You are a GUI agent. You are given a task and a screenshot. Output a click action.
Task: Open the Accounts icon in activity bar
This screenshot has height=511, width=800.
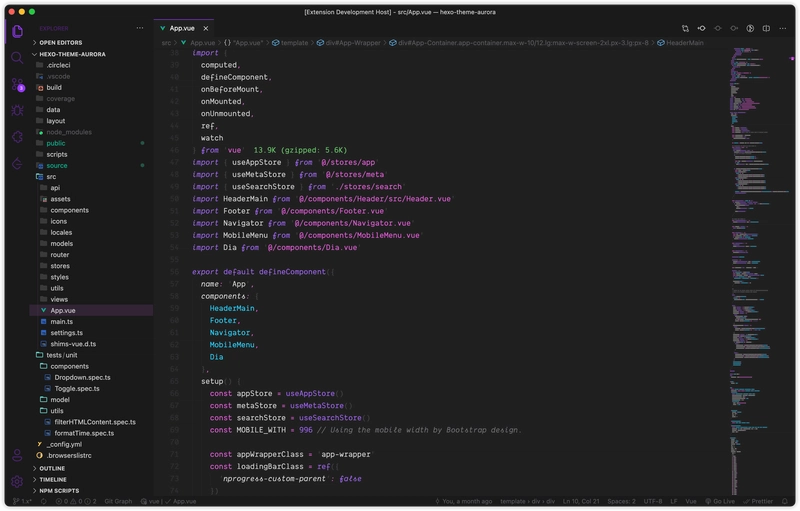click(x=17, y=455)
